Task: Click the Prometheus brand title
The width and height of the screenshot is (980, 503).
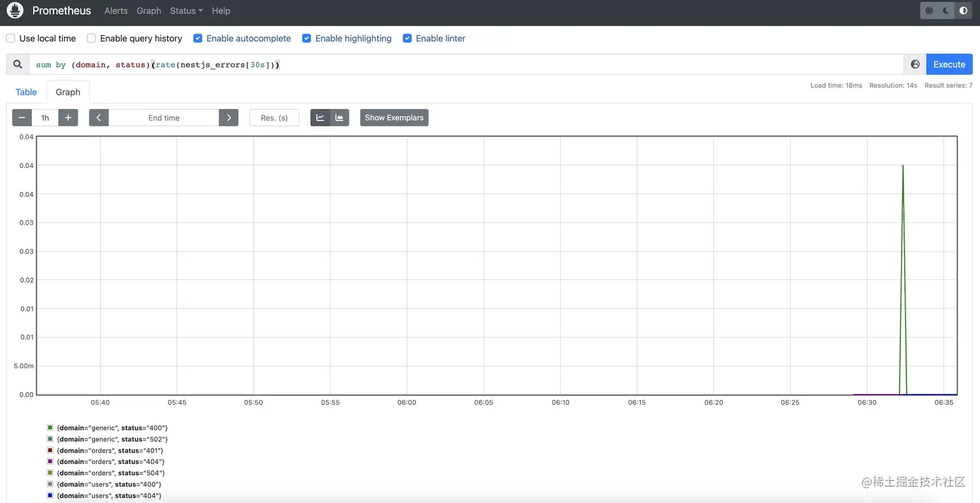Action: tap(62, 10)
